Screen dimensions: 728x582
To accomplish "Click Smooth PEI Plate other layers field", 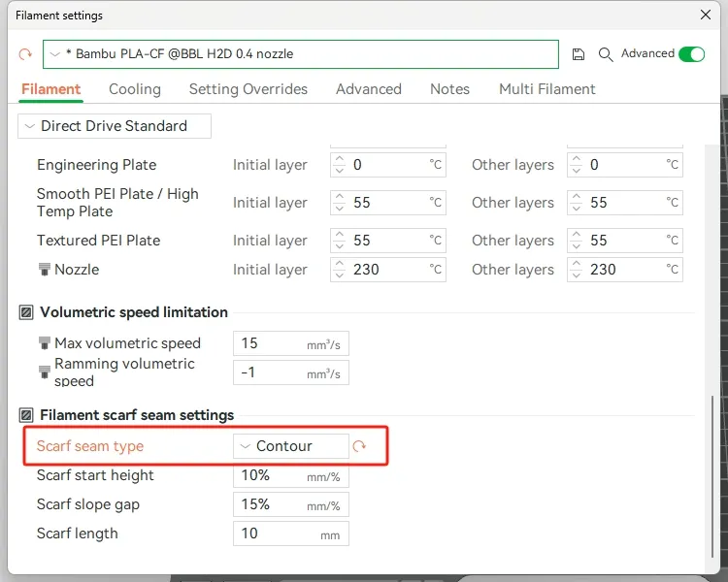I will (625, 203).
